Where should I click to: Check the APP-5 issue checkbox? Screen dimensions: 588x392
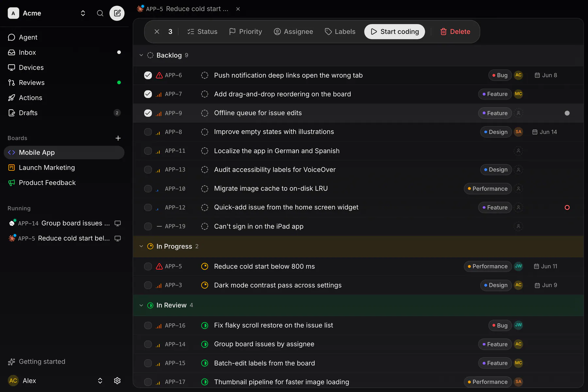(x=148, y=266)
